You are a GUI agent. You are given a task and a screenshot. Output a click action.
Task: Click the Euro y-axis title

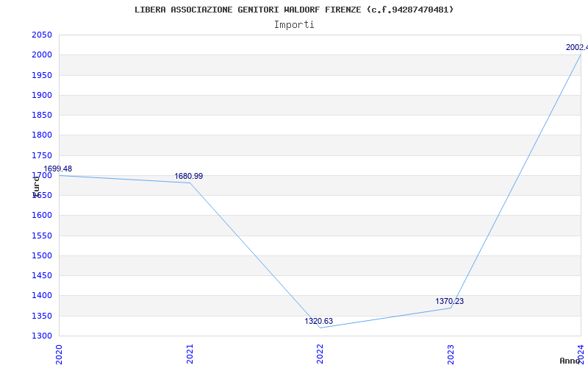click(x=36, y=187)
